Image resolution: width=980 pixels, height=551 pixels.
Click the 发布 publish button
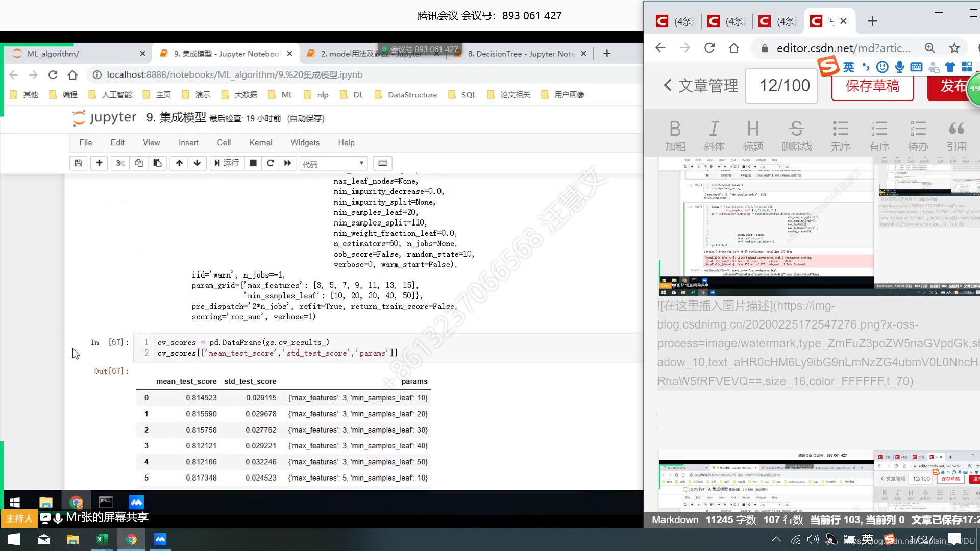[x=952, y=86]
